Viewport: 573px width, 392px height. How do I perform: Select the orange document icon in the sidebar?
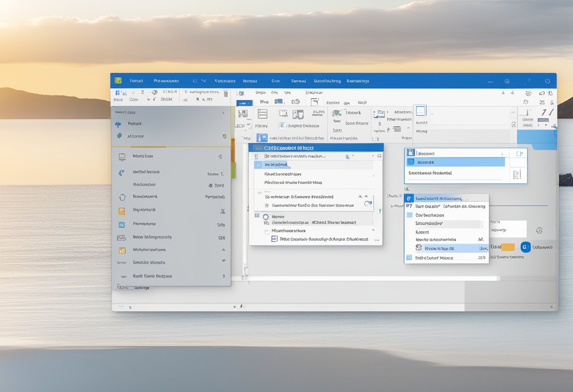coord(121,210)
